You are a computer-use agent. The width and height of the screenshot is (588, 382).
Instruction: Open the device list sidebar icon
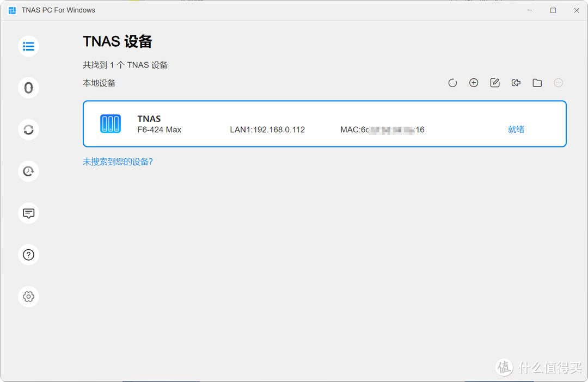[28, 46]
